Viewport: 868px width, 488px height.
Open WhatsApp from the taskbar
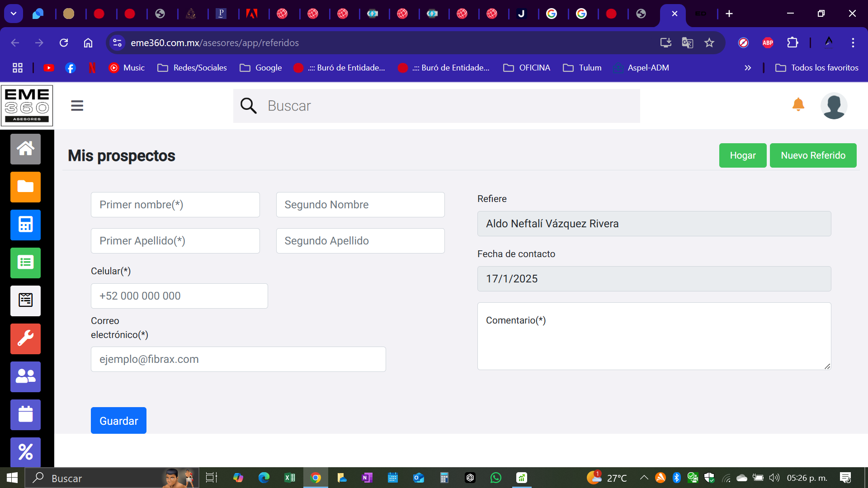[495, 478]
